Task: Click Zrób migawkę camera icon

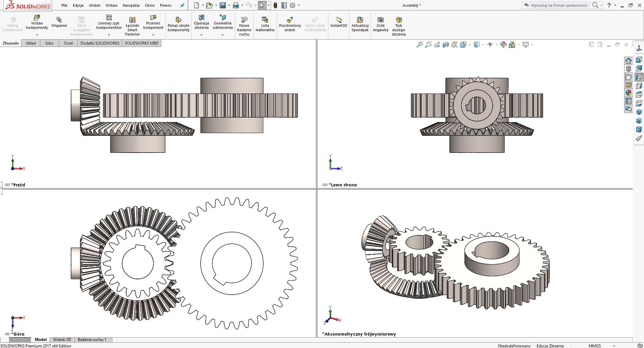Action: [x=381, y=20]
